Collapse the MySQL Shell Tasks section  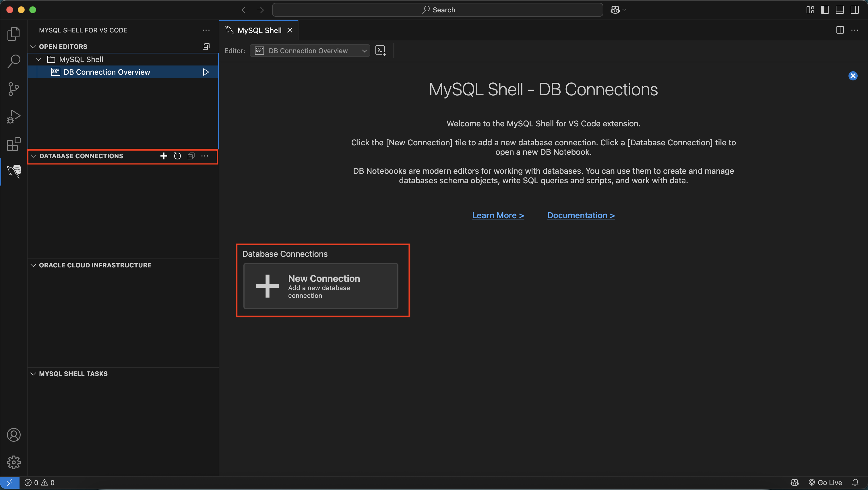pyautogui.click(x=33, y=374)
